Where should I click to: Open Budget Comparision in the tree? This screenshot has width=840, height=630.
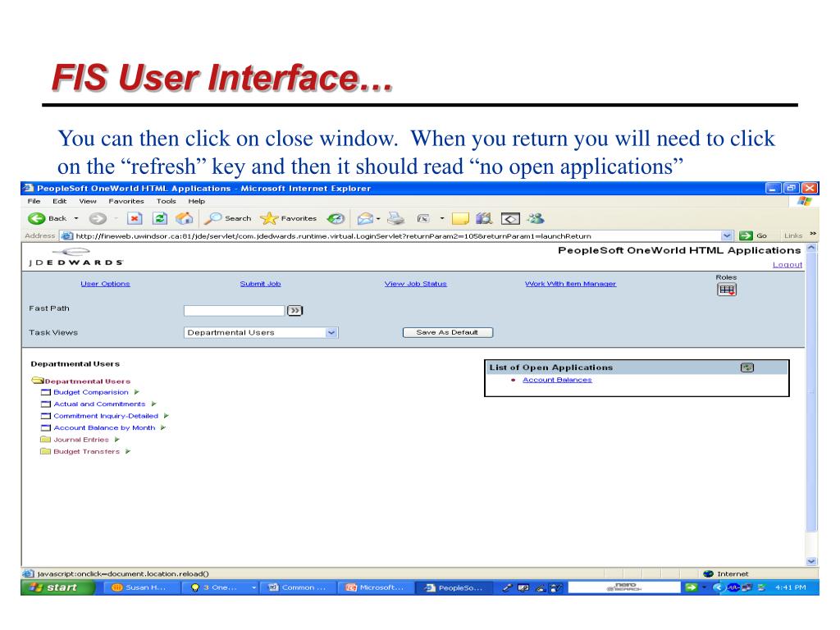[91, 393]
